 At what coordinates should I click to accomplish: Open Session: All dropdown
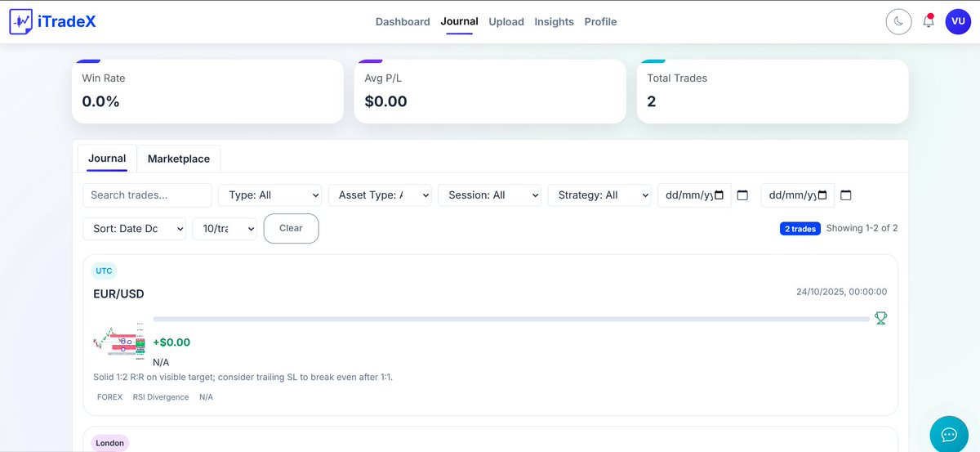[x=489, y=195]
